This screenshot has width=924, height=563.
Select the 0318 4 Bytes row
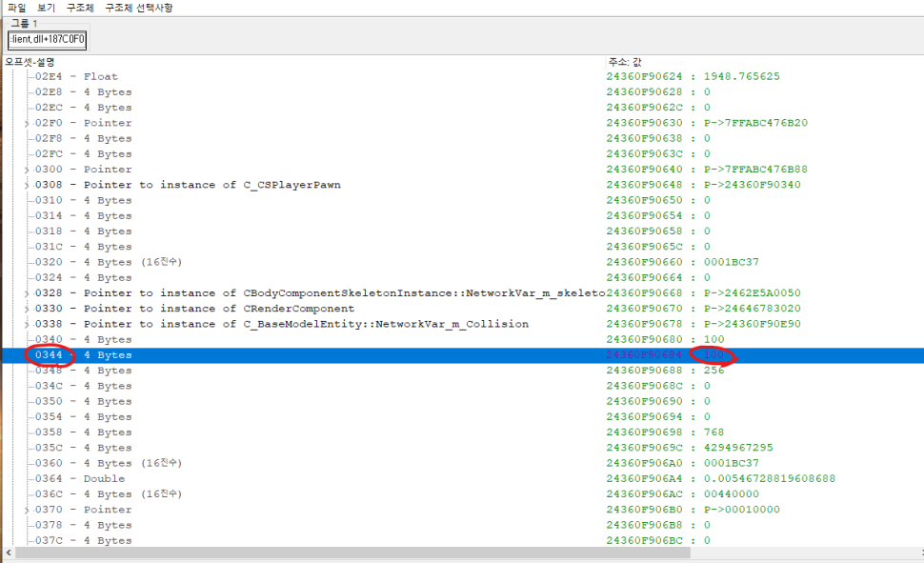pos(83,231)
